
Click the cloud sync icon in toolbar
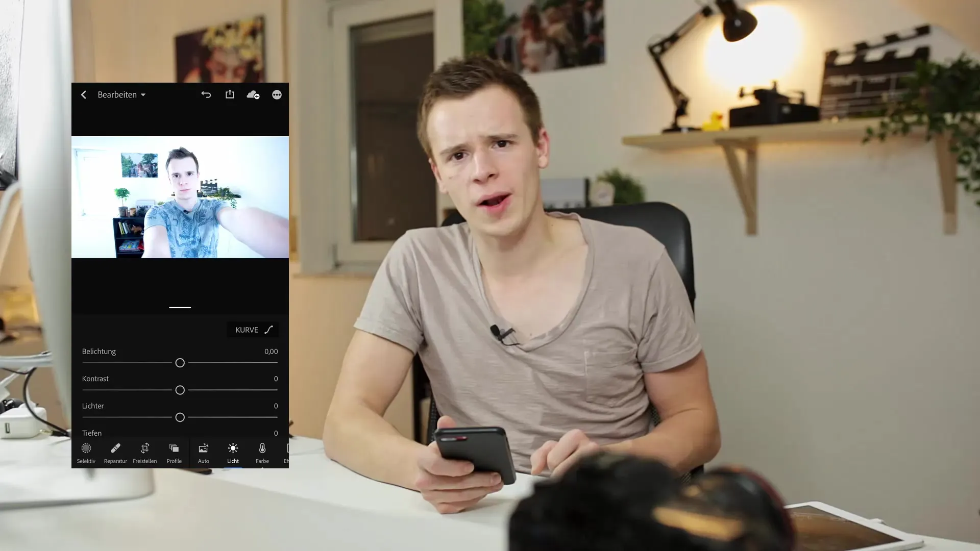coord(253,94)
